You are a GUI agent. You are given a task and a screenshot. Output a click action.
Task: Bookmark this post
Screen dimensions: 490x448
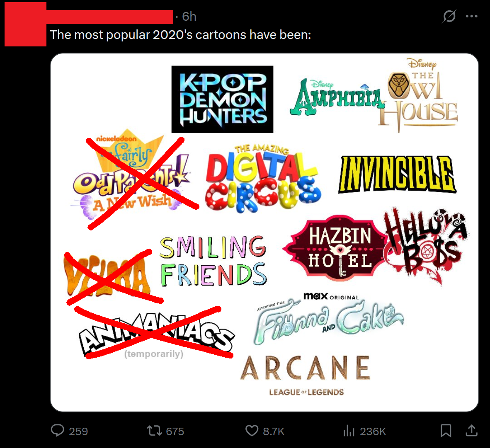(x=446, y=431)
